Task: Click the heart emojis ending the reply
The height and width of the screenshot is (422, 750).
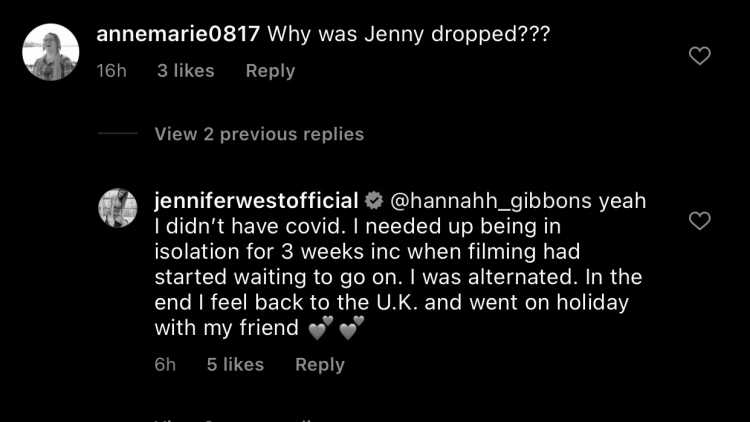Action: (x=336, y=328)
